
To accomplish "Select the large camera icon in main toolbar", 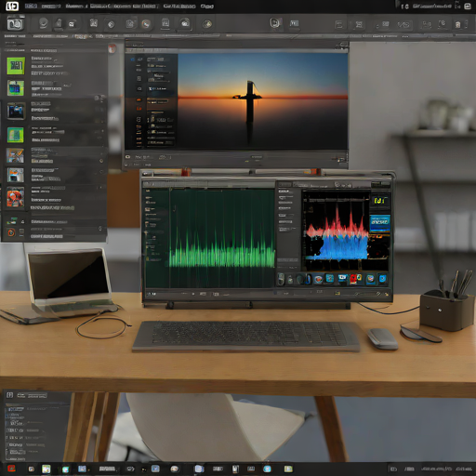I will tap(15, 24).
